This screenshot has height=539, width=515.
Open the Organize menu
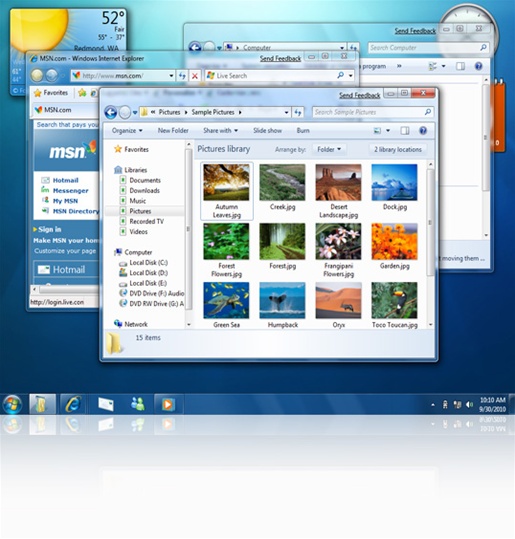pos(127,131)
